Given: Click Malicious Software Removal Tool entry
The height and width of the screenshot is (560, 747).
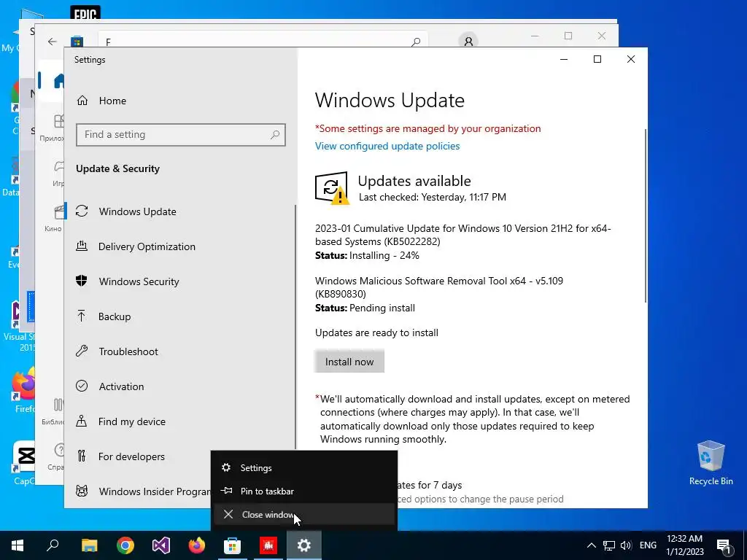Looking at the screenshot, I should 438,287.
